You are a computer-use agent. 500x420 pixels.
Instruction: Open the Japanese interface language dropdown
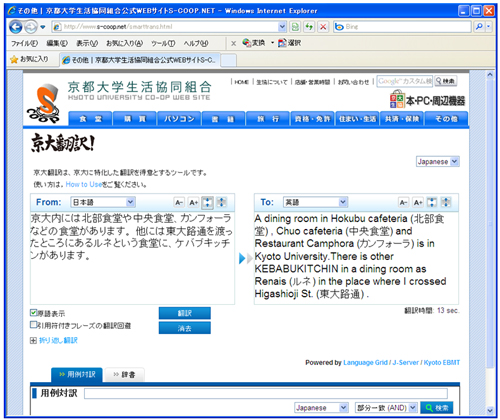pos(438,162)
